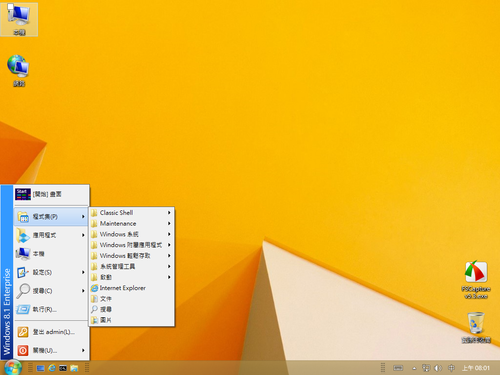Viewport: 500px width, 375px height.
Task: Launch Internet Explorer from the programs submenu
Action: 132,288
